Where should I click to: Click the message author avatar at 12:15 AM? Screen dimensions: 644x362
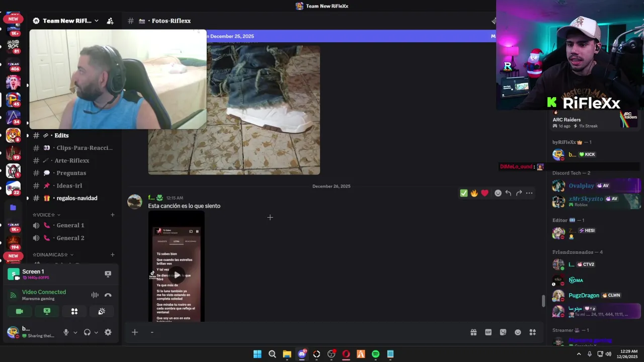135,202
